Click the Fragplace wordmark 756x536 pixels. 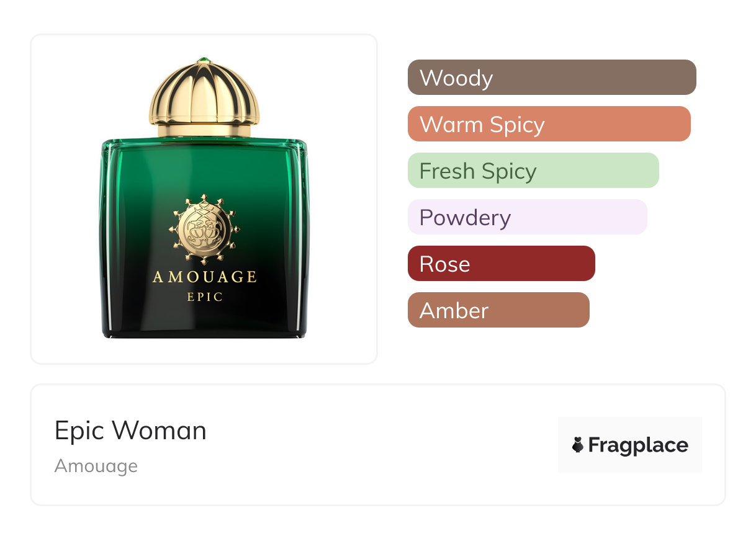coord(638,445)
